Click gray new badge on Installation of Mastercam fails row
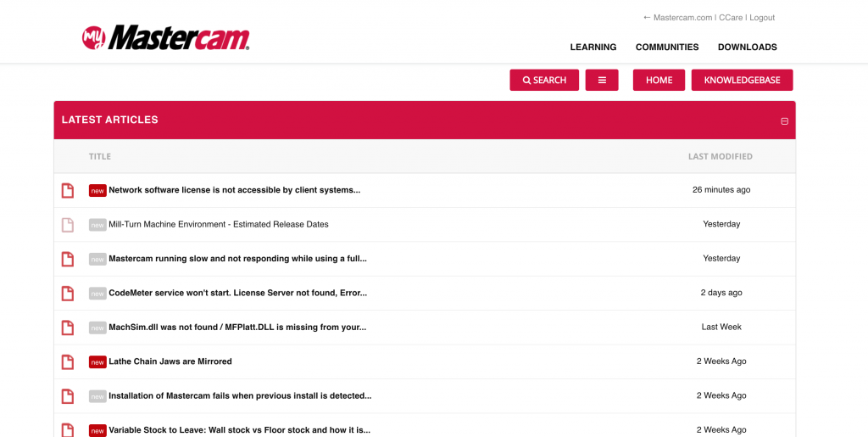 (97, 396)
